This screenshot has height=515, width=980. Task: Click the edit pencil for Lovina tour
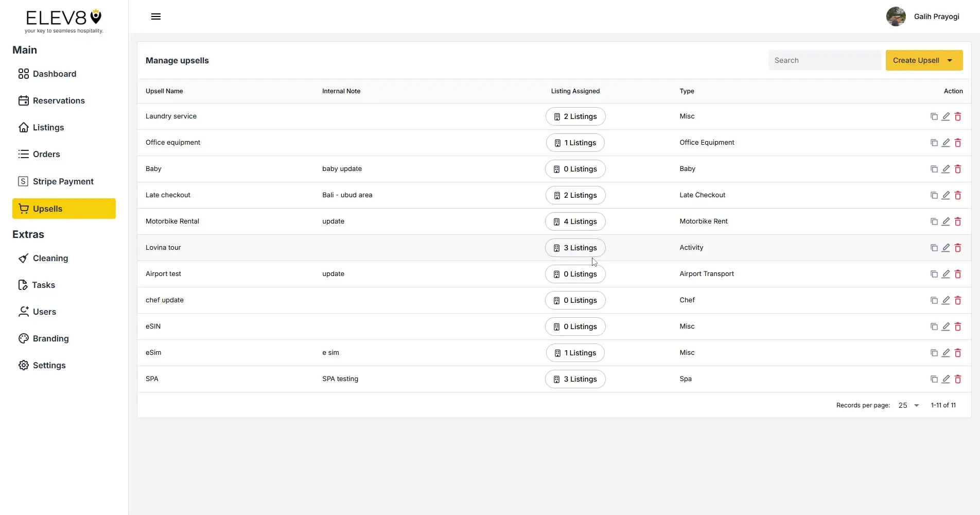click(946, 248)
